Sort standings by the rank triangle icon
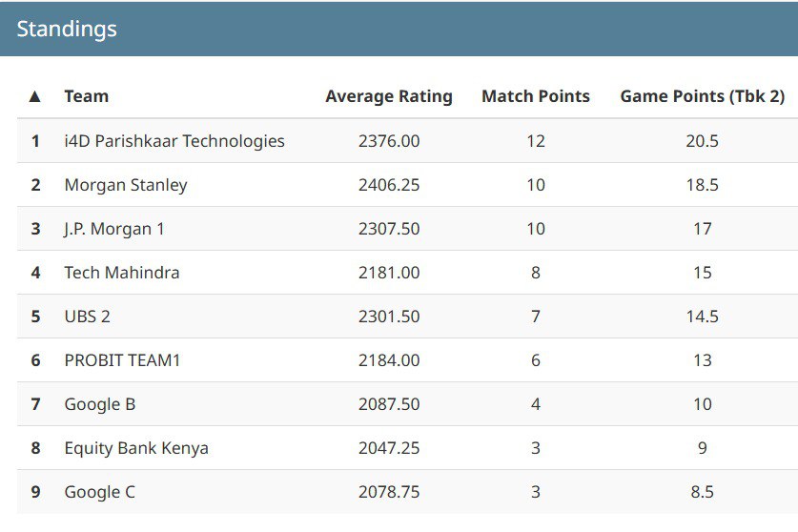This screenshot has height=532, width=798. point(35,96)
